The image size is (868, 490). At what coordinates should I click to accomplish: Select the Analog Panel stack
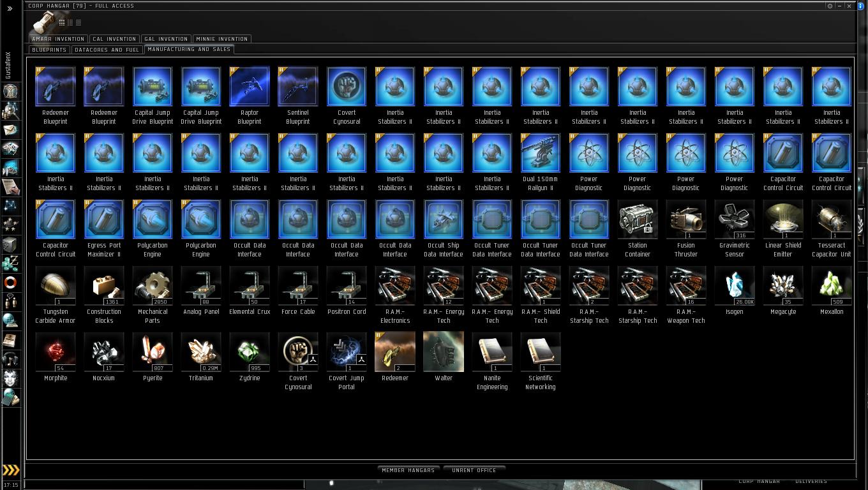201,290
